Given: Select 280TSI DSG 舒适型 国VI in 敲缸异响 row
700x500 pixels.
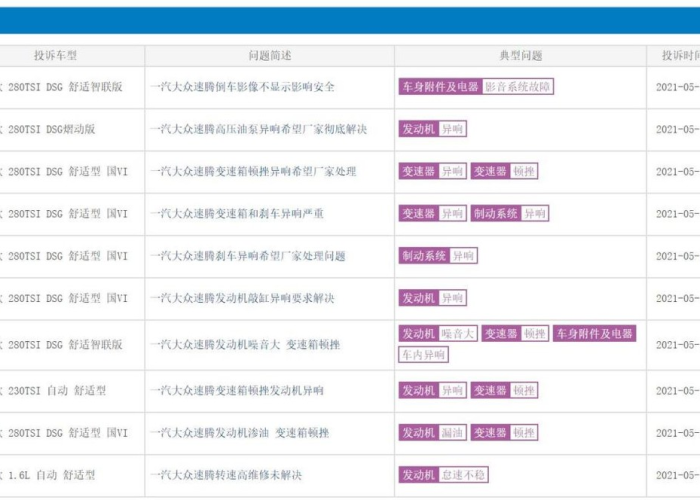Looking at the screenshot, I should pyautogui.click(x=68, y=298).
